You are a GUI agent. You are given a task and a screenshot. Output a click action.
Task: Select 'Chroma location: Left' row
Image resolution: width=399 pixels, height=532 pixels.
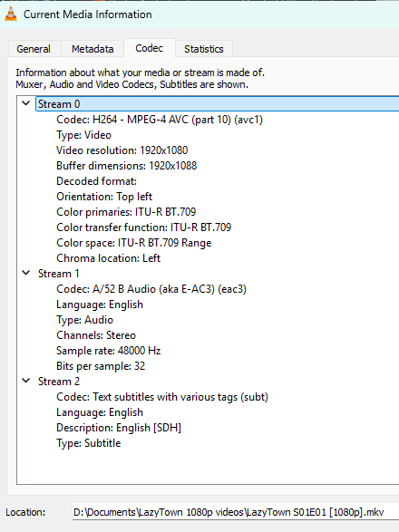point(108,258)
